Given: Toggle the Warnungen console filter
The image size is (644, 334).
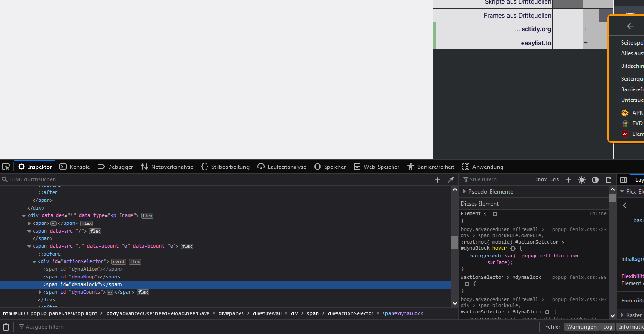Looking at the screenshot, I should coord(581,327).
